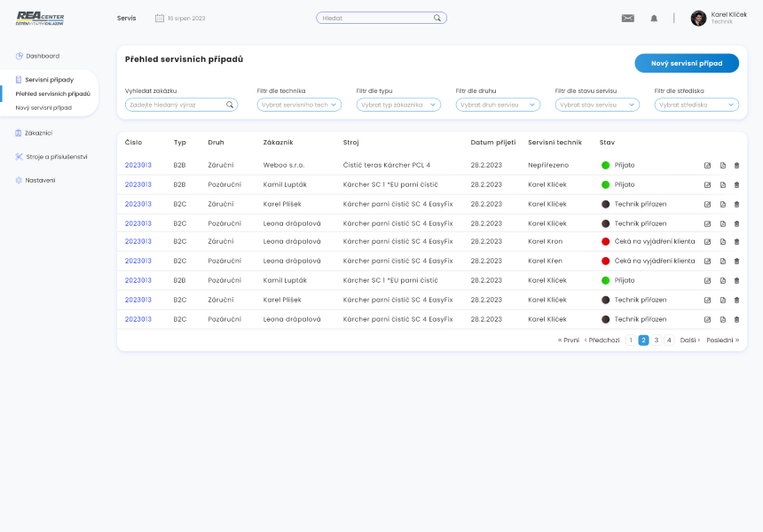Go to Stroje a příslušenství in sidebar
The width and height of the screenshot is (763, 532).
click(56, 157)
